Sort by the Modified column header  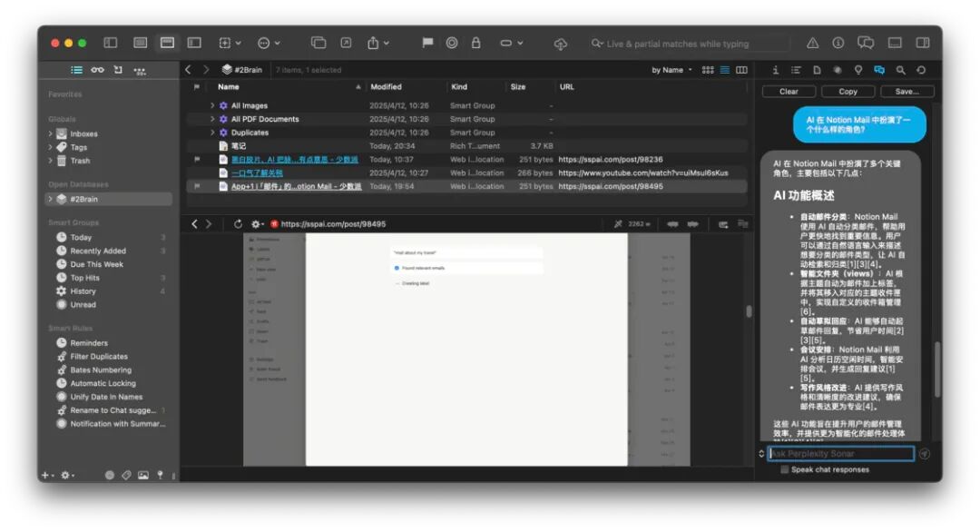[386, 87]
